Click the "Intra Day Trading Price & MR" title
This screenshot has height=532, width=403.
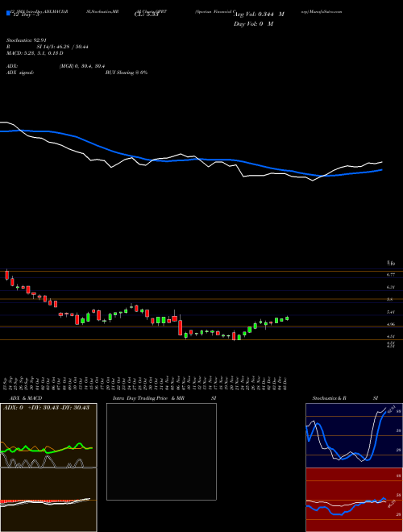148,398
